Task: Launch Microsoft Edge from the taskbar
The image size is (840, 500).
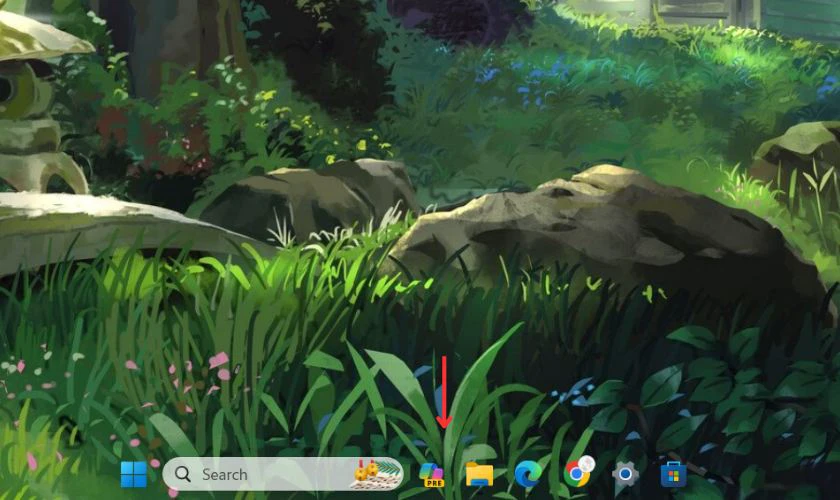Action: (x=528, y=474)
